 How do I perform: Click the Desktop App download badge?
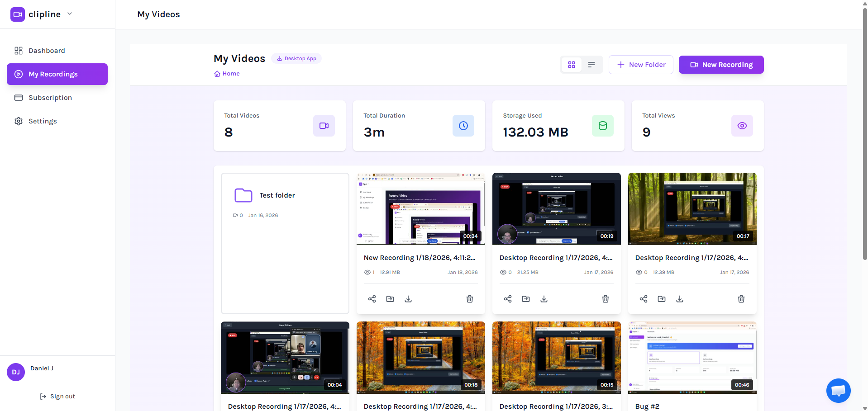296,58
